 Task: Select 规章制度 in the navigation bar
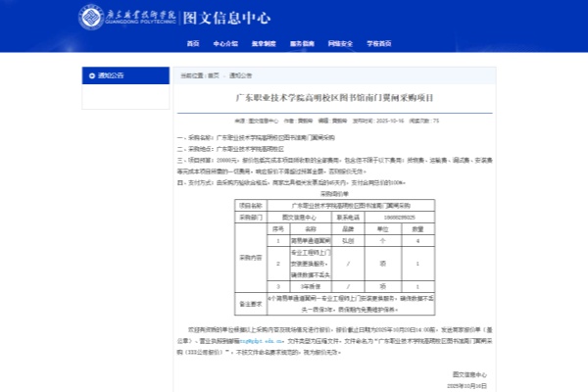click(x=263, y=43)
